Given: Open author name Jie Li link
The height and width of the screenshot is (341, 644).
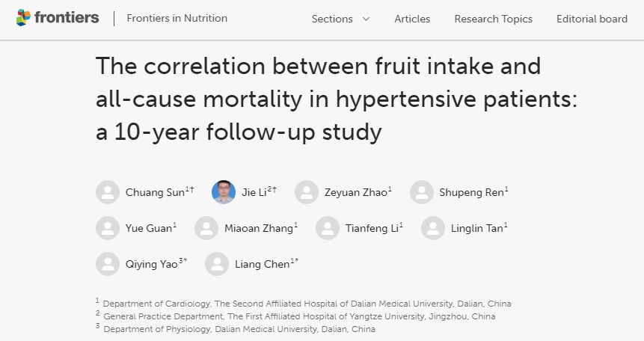Looking at the screenshot, I should point(254,192).
